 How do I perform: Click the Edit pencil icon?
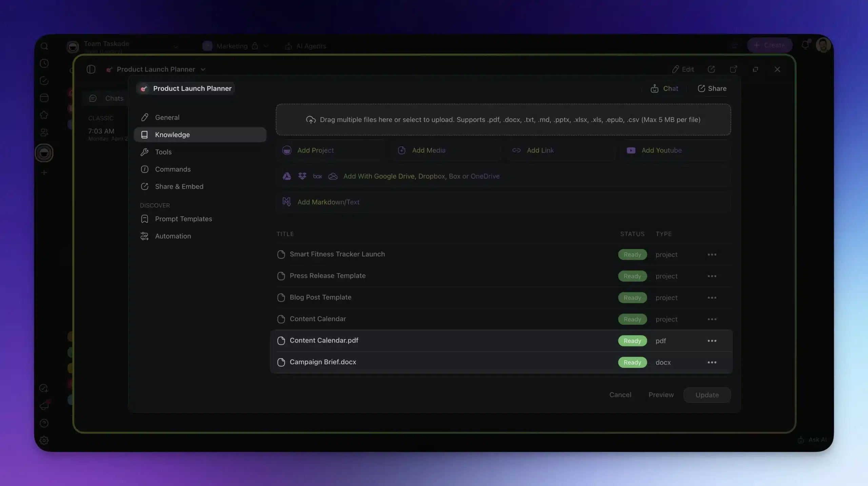(676, 69)
